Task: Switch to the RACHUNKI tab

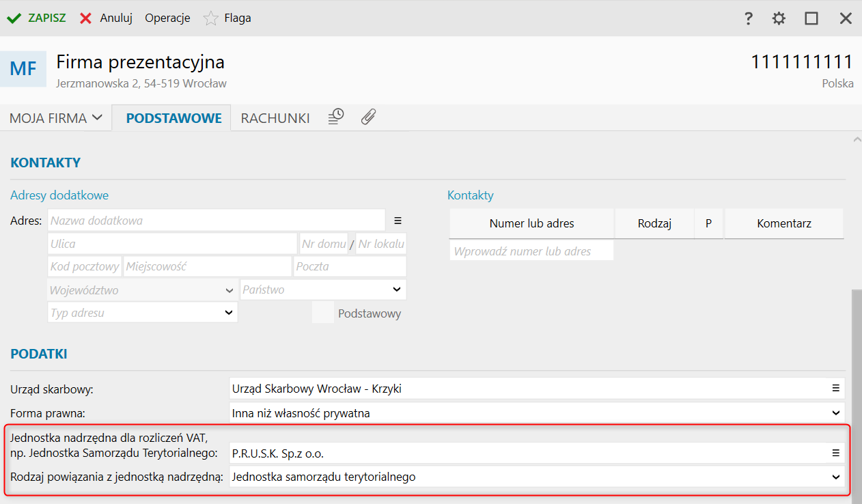Action: tap(275, 118)
